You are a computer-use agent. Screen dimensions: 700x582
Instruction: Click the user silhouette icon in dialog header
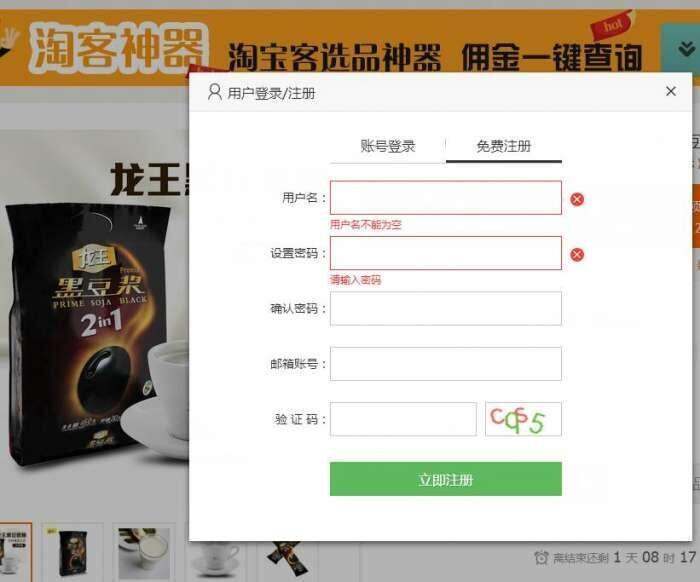[215, 92]
